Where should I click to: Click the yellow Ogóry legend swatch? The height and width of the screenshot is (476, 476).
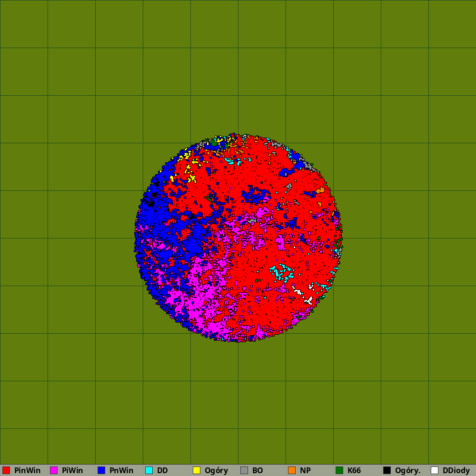coord(197,470)
